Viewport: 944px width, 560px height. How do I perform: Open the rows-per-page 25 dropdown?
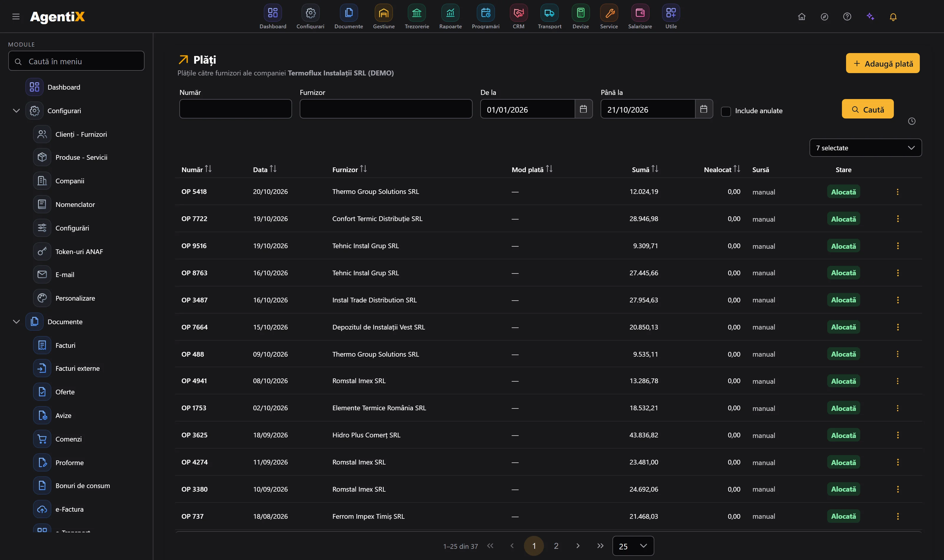[x=633, y=546]
